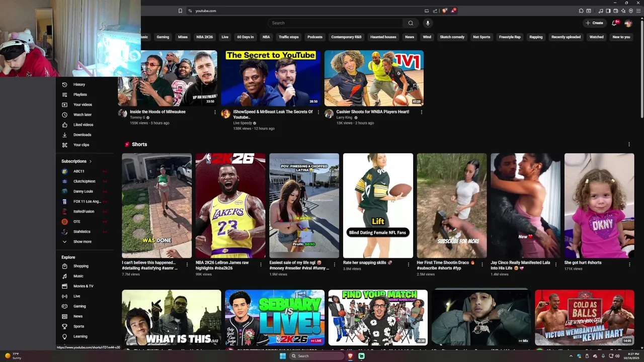
Task: Open the account avatar menu
Action: point(628,23)
